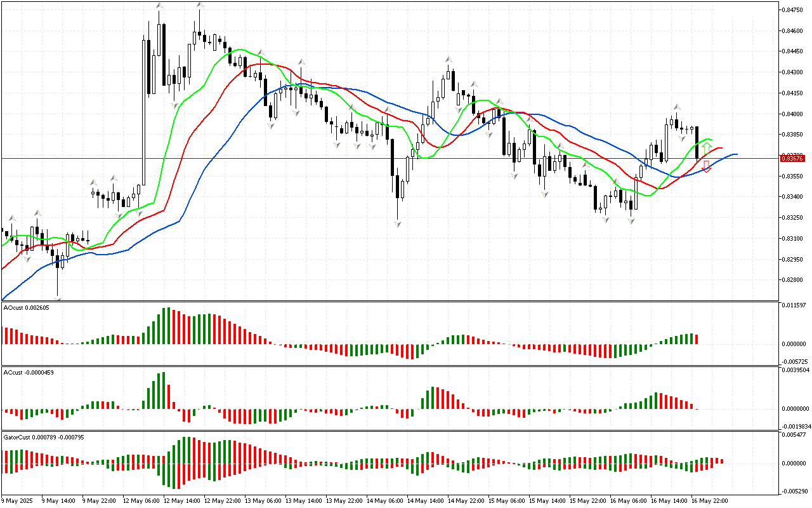Screen dimensions: 812x508
Task: Click the 16 May 22:00 time label
Action: (x=710, y=501)
